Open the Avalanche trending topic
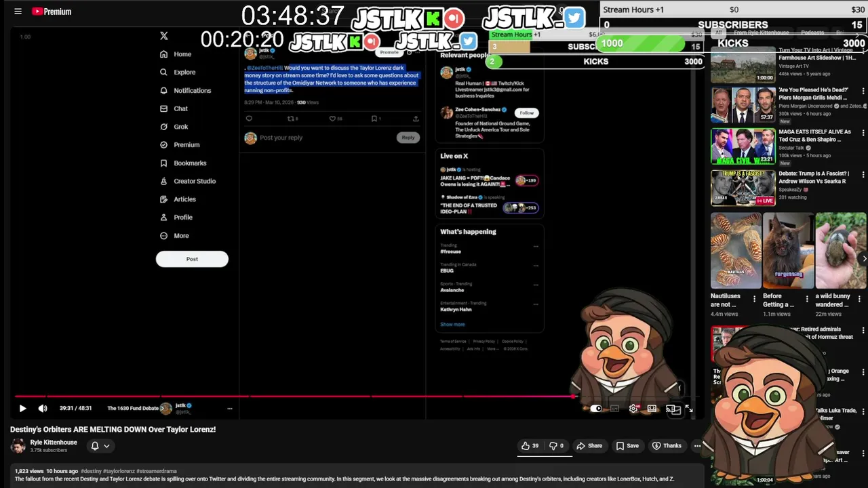868x488 pixels. coord(452,290)
